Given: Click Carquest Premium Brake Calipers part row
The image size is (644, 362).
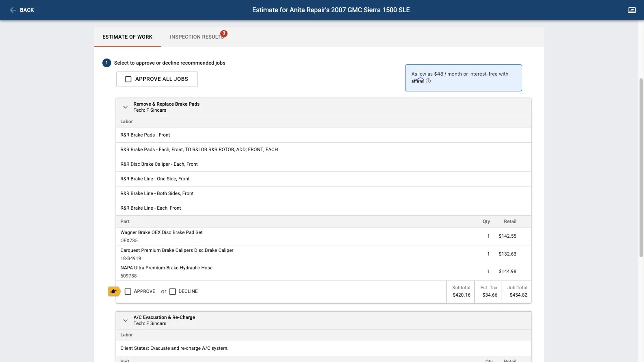Looking at the screenshot, I should coord(323,254).
